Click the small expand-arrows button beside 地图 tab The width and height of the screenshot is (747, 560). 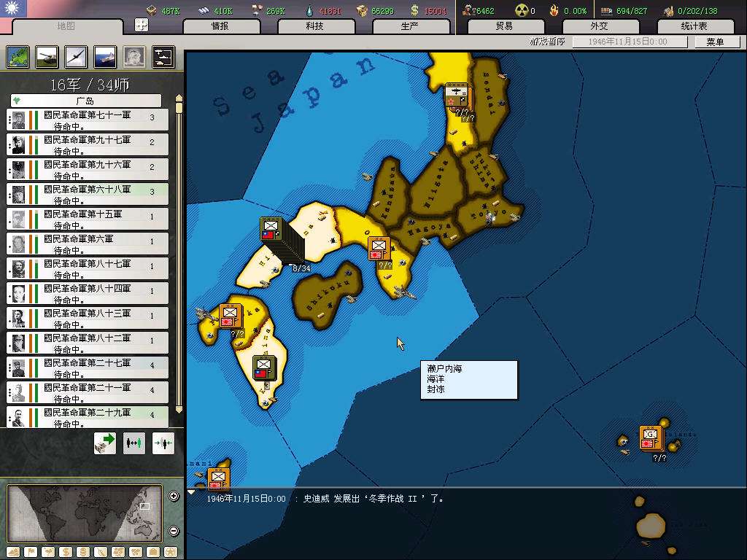142,26
